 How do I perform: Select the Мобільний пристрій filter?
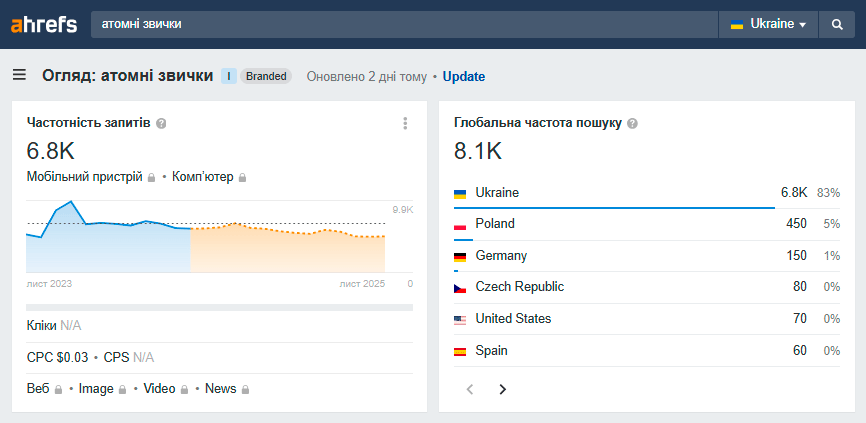coord(85,177)
